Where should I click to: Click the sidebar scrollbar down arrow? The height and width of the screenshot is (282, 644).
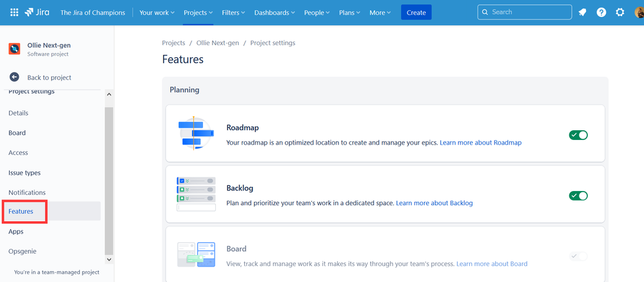pyautogui.click(x=109, y=259)
